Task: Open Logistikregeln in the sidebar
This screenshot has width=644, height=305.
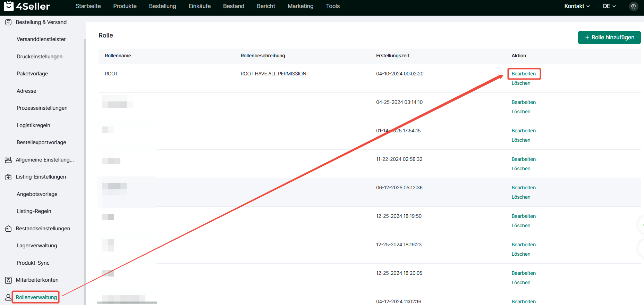Action: click(x=33, y=125)
